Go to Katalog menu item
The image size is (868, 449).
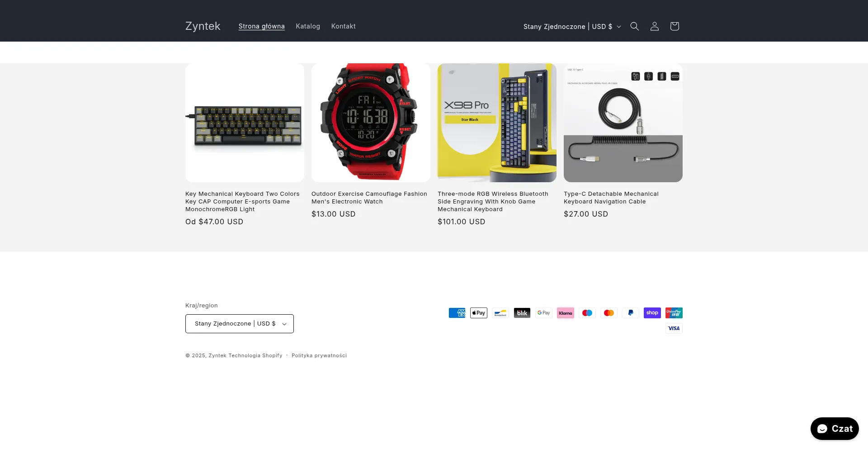(308, 26)
